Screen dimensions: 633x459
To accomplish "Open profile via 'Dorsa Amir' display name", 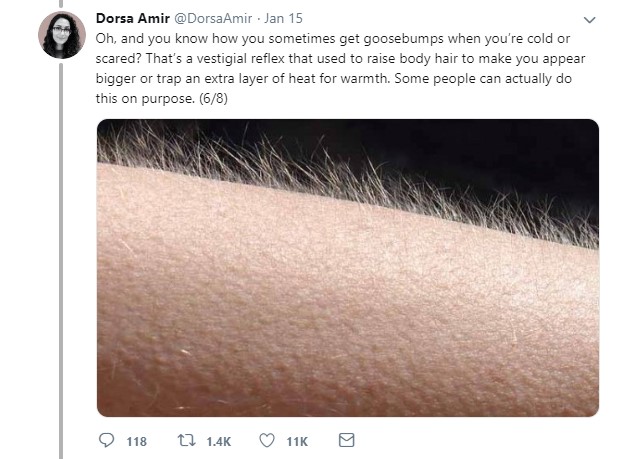I will coord(132,19).
